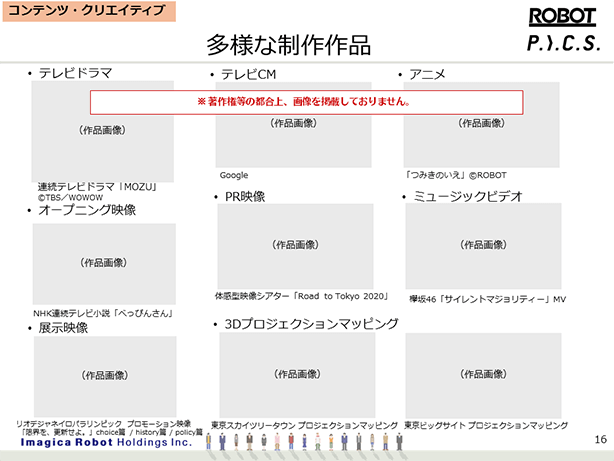Click the 東京ビッグサイト image placeholder
This screenshot has width=614, height=461.
click(483, 375)
